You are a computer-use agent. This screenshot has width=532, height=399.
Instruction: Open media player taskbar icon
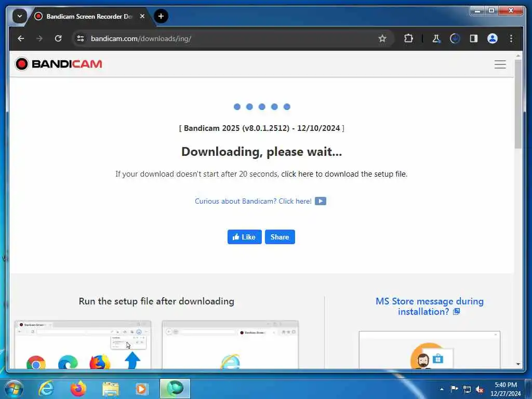(142, 389)
